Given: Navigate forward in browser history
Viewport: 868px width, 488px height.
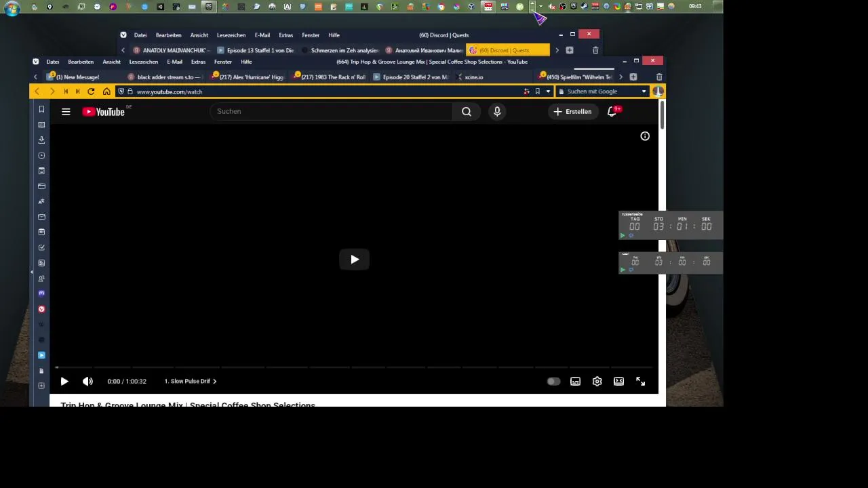Looking at the screenshot, I should pos(52,91).
